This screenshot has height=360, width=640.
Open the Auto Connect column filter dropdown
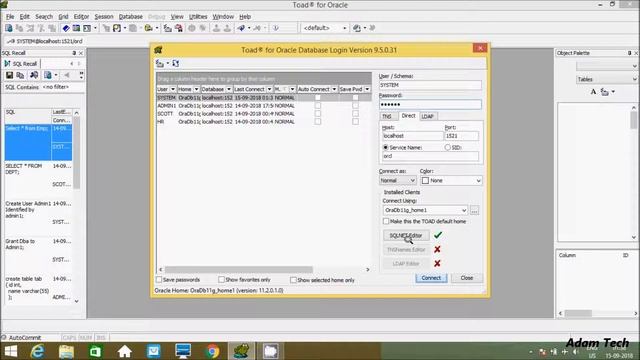[334, 89]
